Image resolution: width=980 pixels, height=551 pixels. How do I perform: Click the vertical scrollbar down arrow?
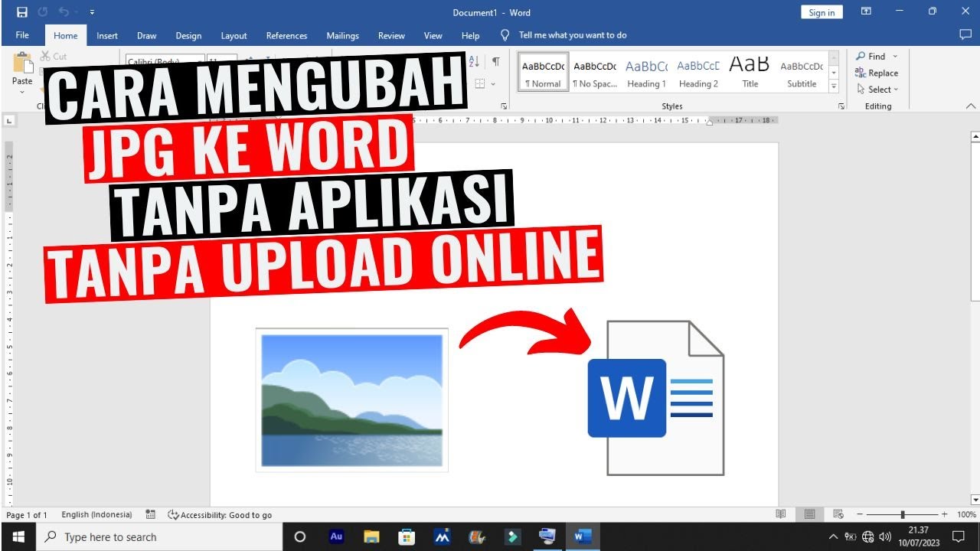[x=975, y=500]
